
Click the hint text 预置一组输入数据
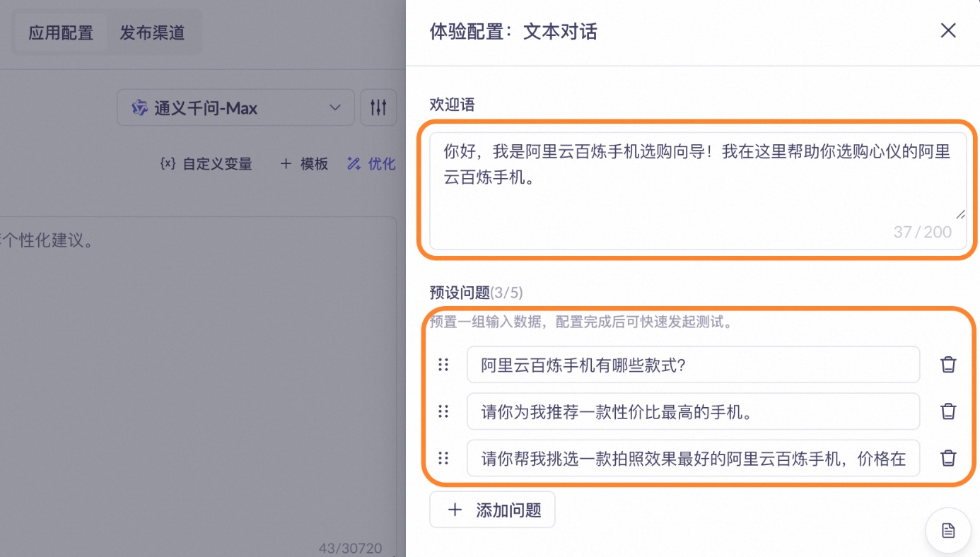581,322
